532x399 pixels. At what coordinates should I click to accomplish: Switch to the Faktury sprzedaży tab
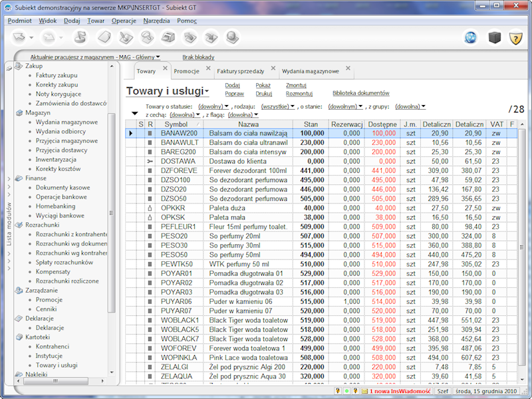coord(241,71)
